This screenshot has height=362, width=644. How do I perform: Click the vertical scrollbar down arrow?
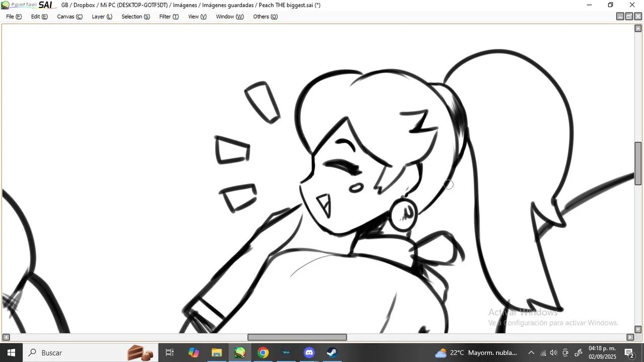point(638,329)
